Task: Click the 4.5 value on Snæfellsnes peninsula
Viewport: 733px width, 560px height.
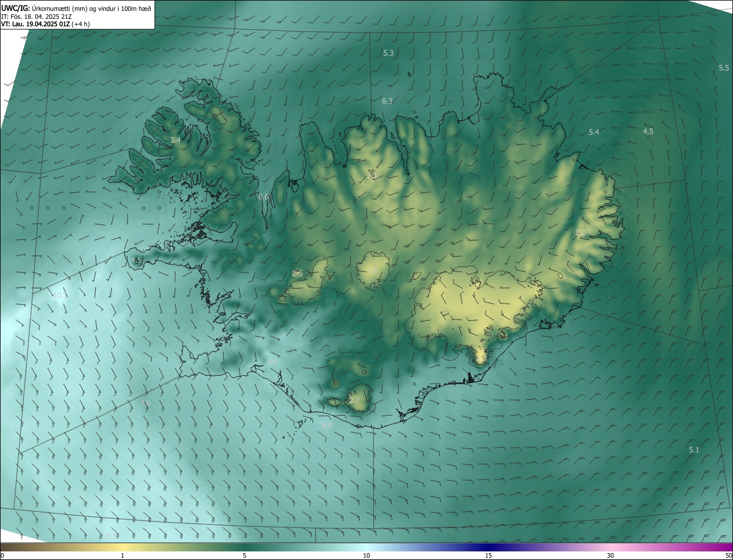Action: [136, 260]
